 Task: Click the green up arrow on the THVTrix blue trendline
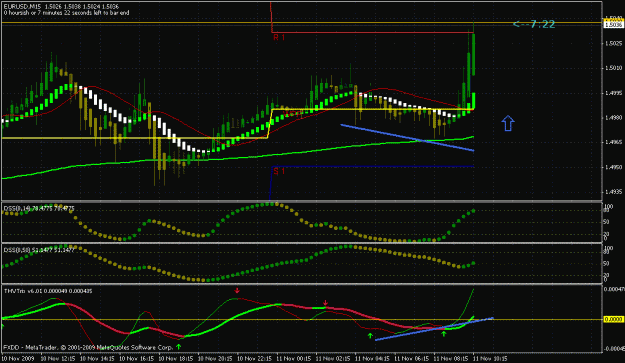[444, 334]
